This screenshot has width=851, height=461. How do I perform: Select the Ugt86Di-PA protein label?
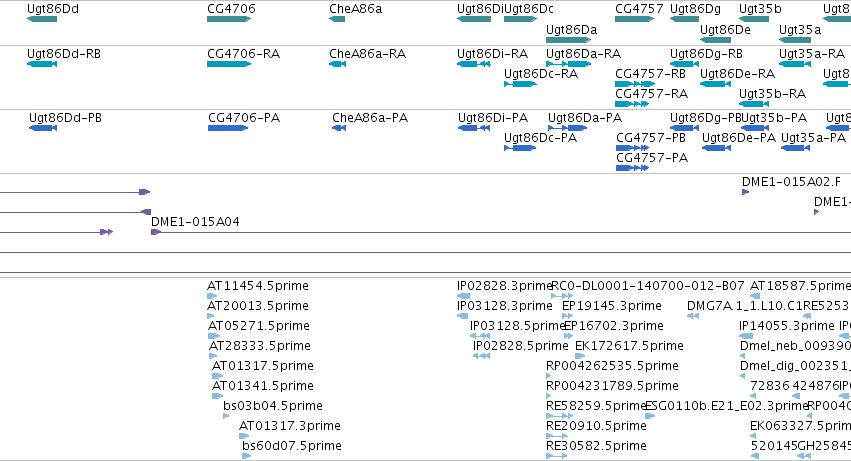click(x=493, y=118)
